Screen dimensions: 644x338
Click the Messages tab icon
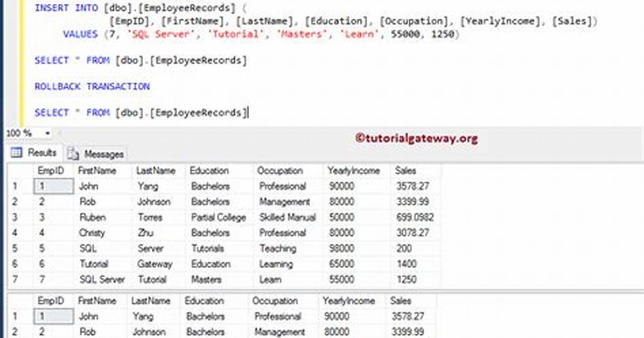click(x=73, y=154)
